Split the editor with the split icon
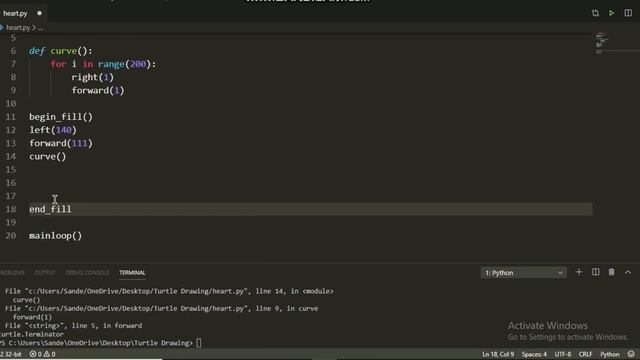The image size is (640, 360). click(628, 13)
